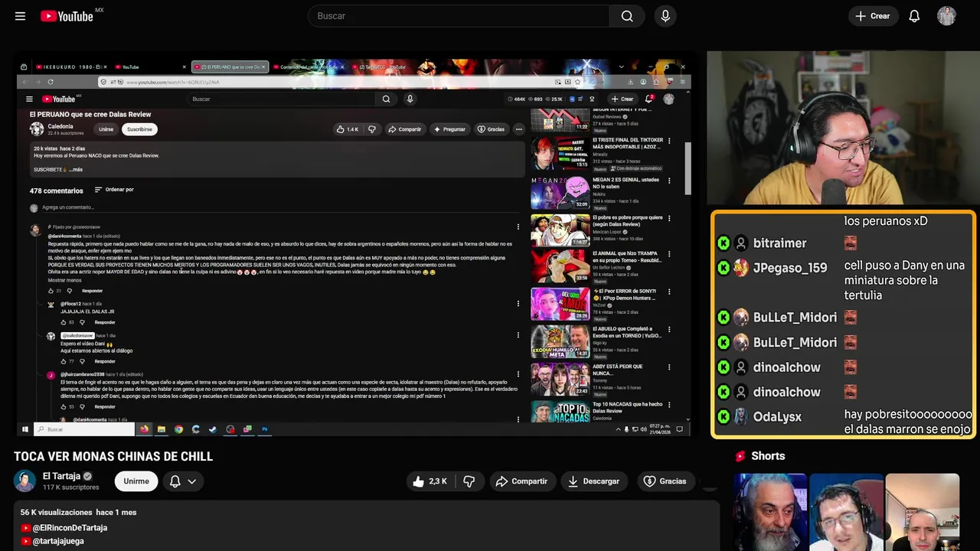Open the Crear menu in the top header
The image size is (980, 551).
pos(873,16)
